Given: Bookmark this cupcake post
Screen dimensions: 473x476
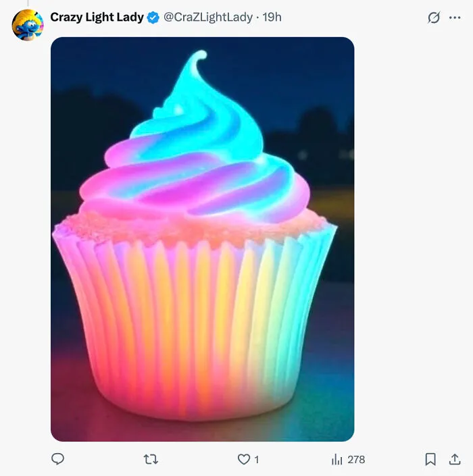Looking at the screenshot, I should coord(430,459).
